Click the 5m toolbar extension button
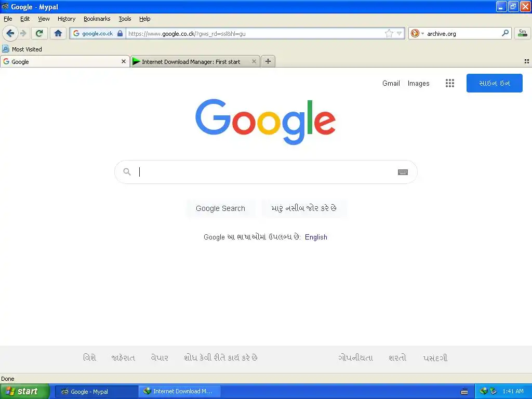The height and width of the screenshot is (399, 532). [x=523, y=33]
